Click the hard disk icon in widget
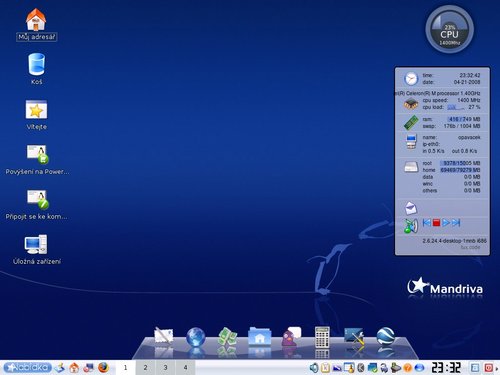Screen dimensions: 500x375 pyautogui.click(x=411, y=167)
